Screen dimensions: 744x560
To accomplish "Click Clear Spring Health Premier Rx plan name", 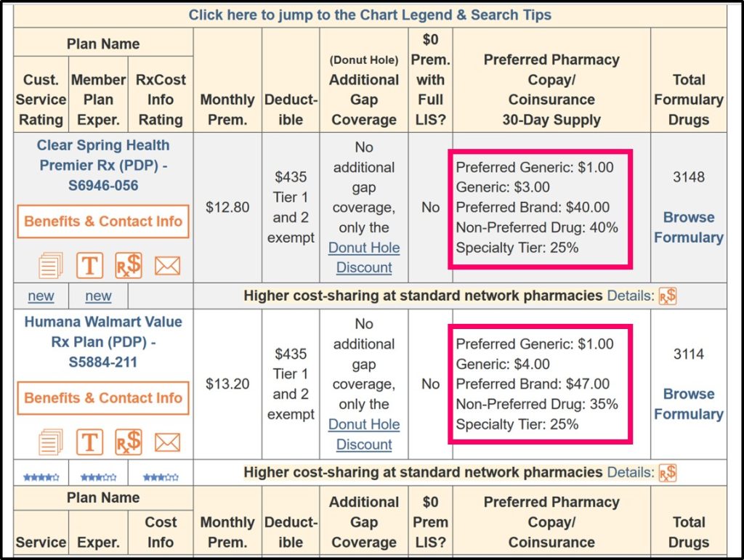I will pyautogui.click(x=103, y=166).
